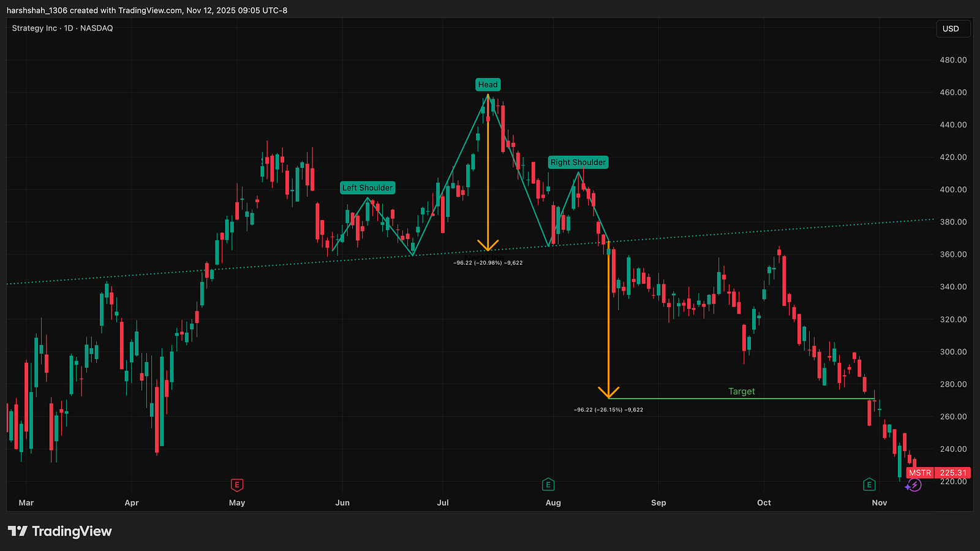Click the 420.00 price axis label
This screenshot has width=980, height=551.
coord(953,158)
